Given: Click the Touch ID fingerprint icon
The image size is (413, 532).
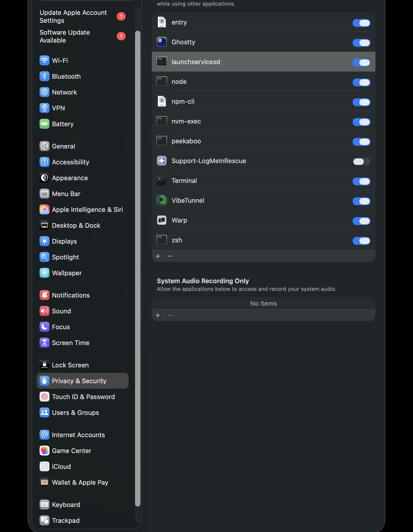Looking at the screenshot, I should click(x=45, y=397).
